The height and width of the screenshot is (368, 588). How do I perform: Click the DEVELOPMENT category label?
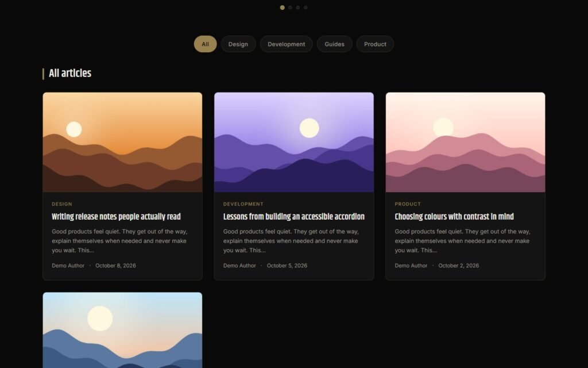(x=243, y=204)
